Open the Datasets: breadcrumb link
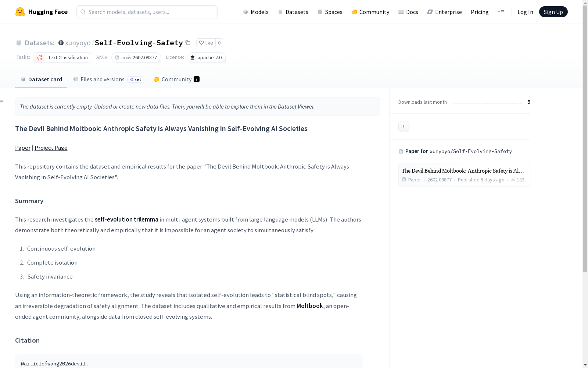 (x=39, y=43)
